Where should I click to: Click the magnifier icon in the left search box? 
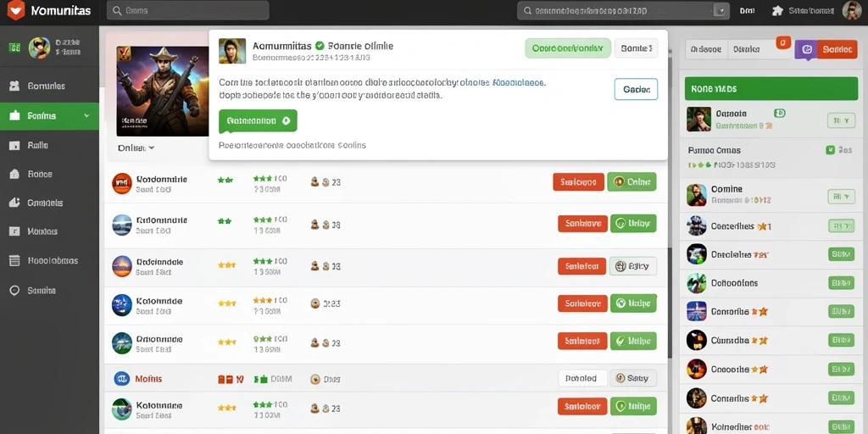(x=117, y=10)
